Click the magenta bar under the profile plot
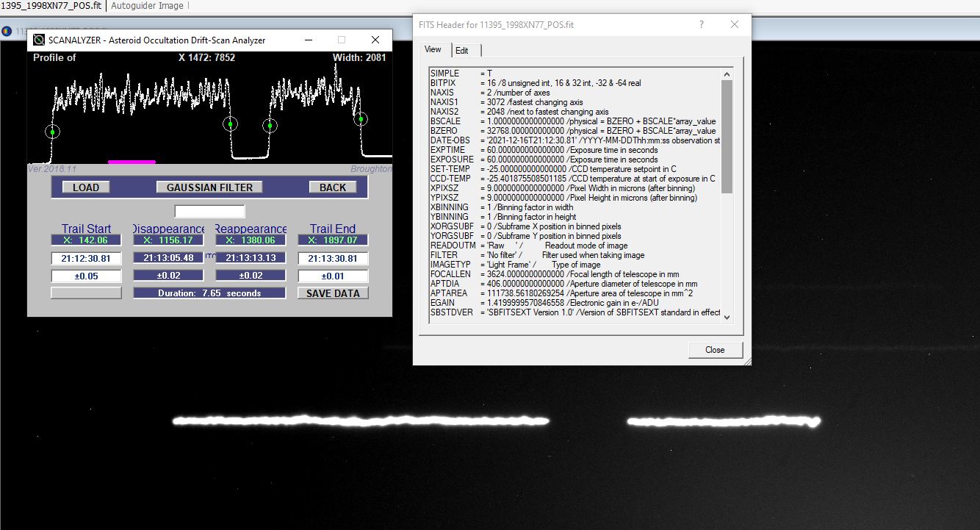 (131, 162)
